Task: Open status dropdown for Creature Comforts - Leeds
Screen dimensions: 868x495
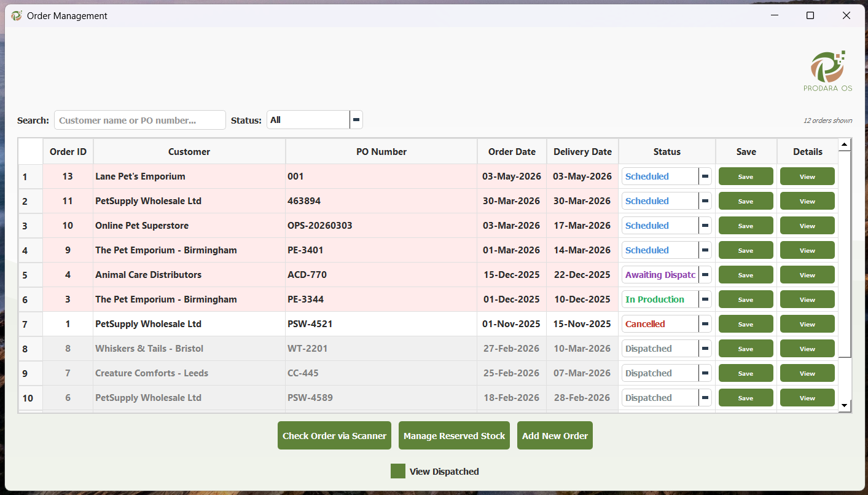Action: [x=667, y=373]
